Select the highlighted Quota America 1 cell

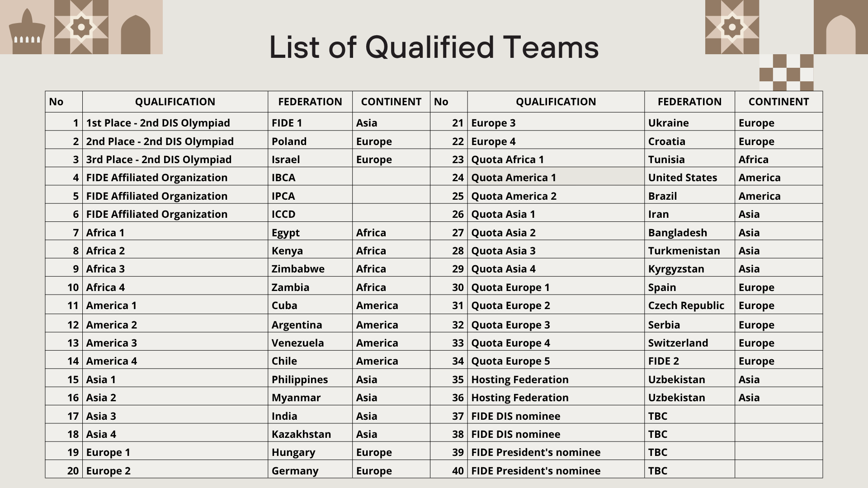coord(556,177)
